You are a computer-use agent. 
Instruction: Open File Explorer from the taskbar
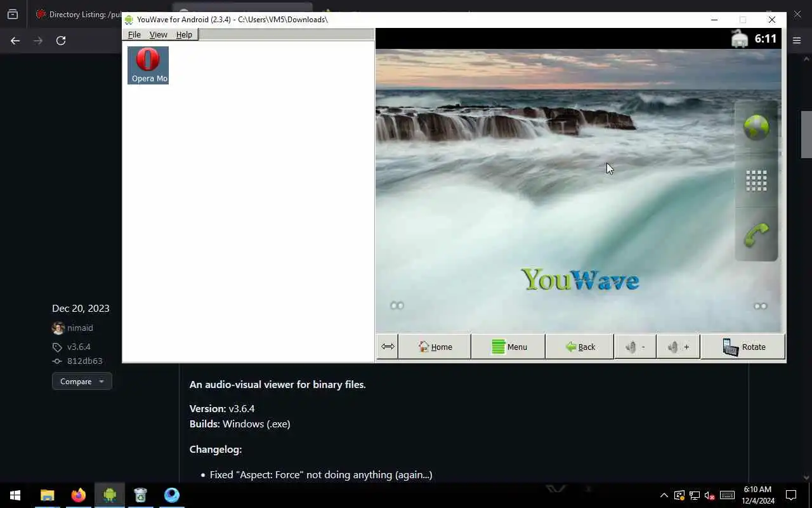click(48, 495)
